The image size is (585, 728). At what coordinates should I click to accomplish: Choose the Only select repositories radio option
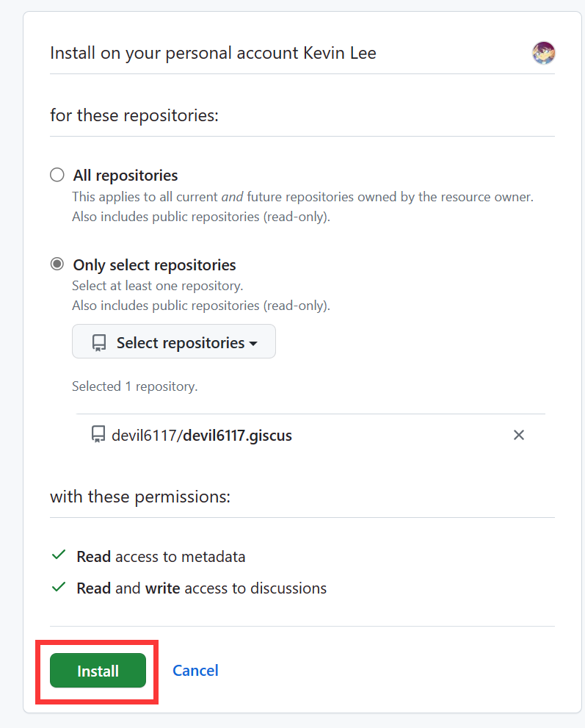coord(57,264)
